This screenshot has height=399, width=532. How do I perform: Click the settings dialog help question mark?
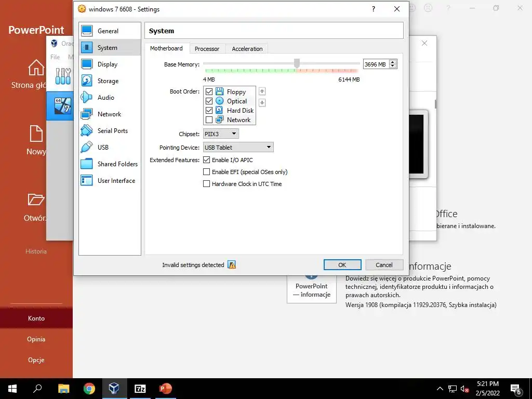tap(374, 9)
